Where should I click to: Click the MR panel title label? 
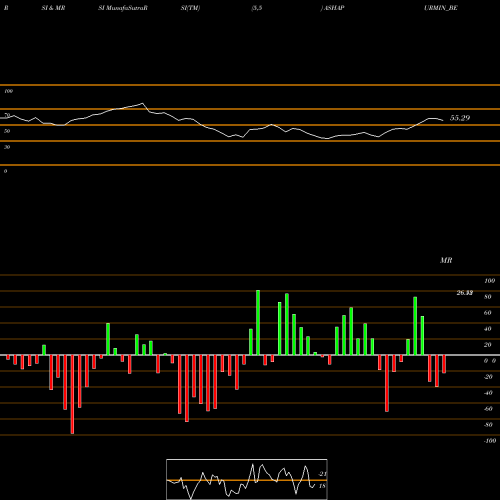click(x=446, y=261)
